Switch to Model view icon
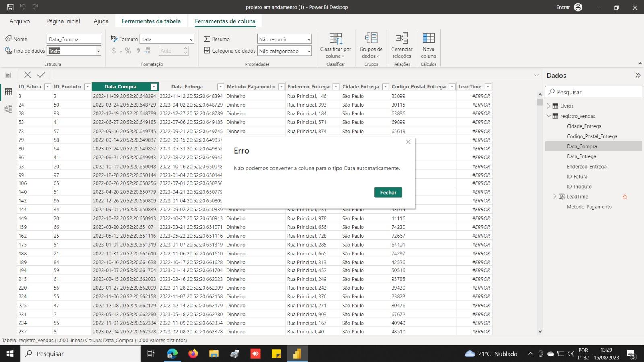Viewport: 644px width, 362px height. coord(8,109)
